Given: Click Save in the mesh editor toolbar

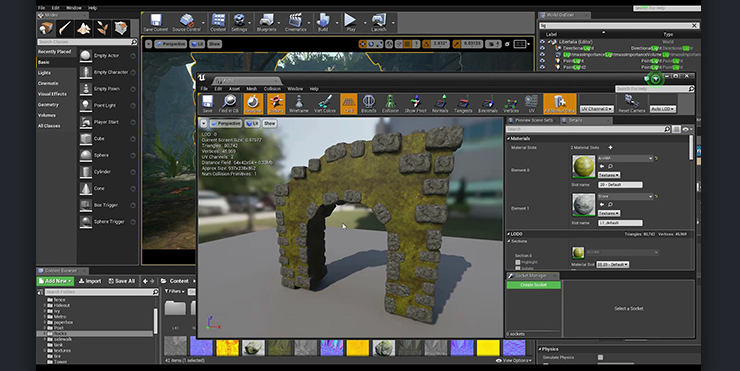Looking at the screenshot, I should click(x=207, y=104).
